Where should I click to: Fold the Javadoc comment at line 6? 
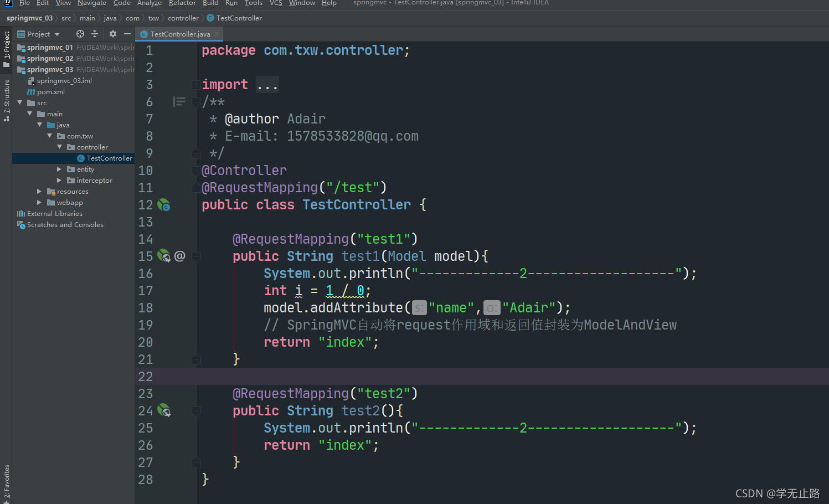pyautogui.click(x=196, y=102)
